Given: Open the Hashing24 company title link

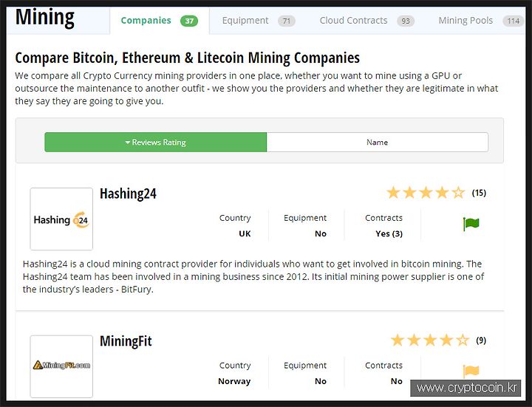Looking at the screenshot, I should pyautogui.click(x=128, y=194).
